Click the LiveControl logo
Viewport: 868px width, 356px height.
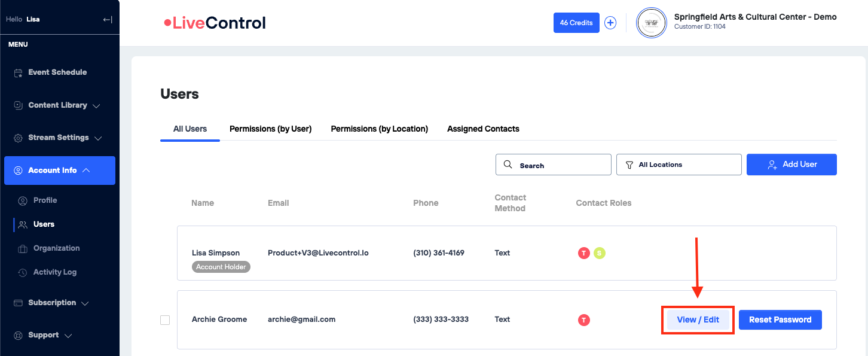pos(215,23)
